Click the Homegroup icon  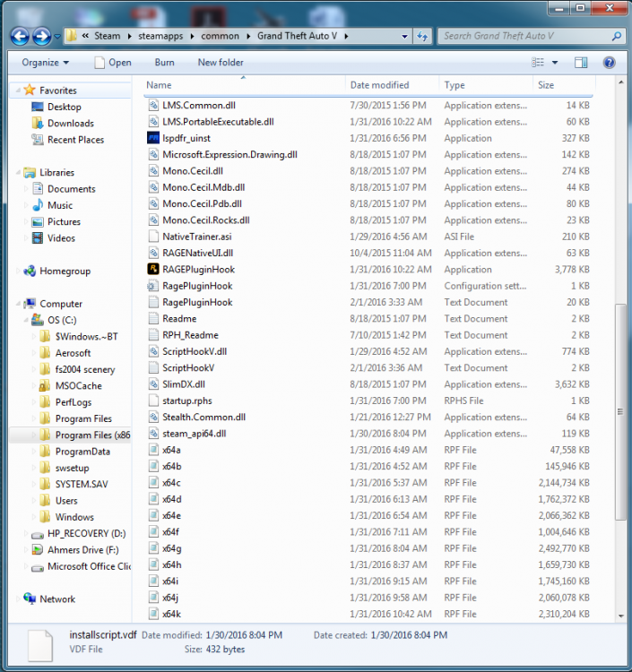click(30, 271)
